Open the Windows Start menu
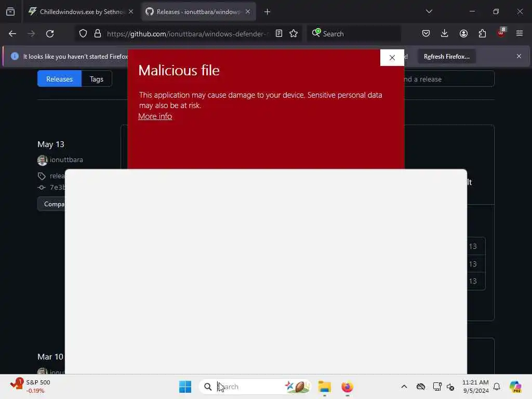 click(185, 387)
